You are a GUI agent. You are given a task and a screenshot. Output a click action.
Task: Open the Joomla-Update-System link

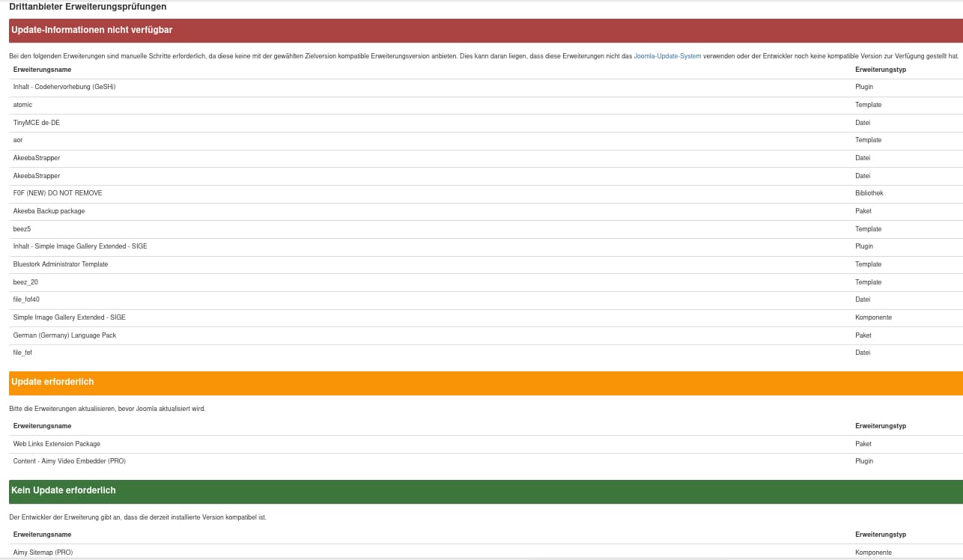click(667, 56)
